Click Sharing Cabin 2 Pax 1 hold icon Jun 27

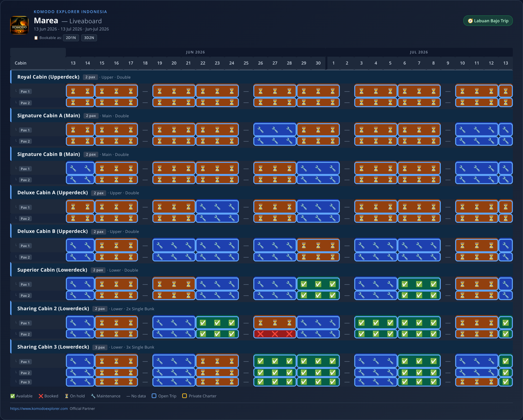click(x=275, y=323)
